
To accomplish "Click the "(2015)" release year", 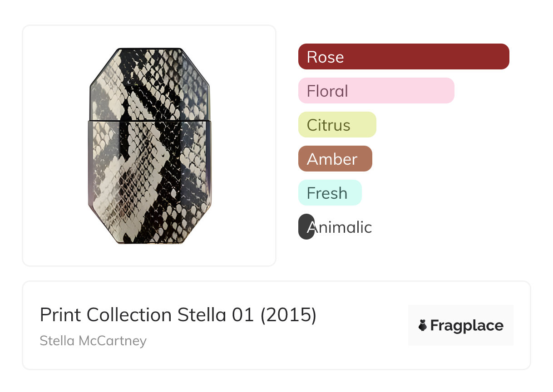I will click(288, 314).
